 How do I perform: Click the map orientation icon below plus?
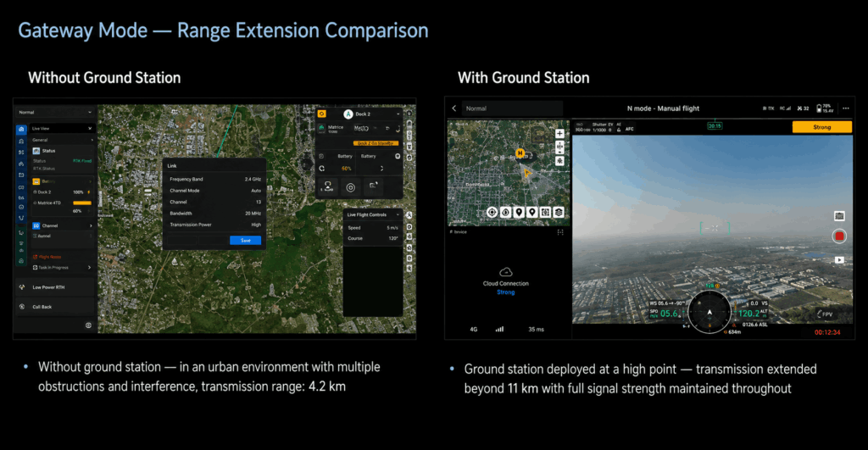click(x=559, y=147)
